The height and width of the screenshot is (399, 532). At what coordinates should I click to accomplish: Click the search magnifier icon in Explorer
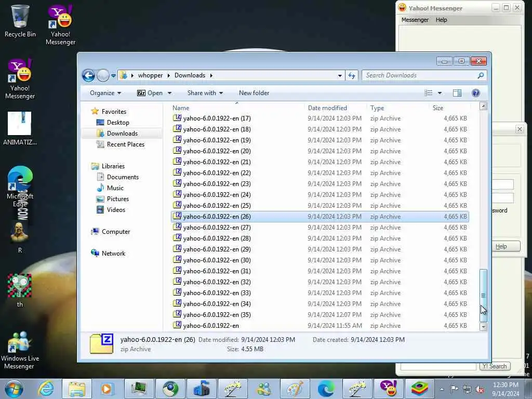click(x=481, y=75)
